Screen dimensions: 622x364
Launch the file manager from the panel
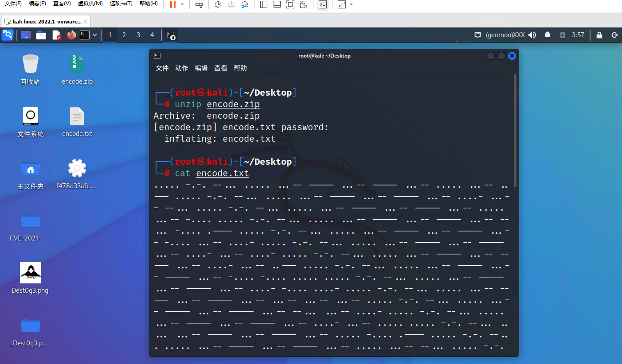(x=41, y=35)
